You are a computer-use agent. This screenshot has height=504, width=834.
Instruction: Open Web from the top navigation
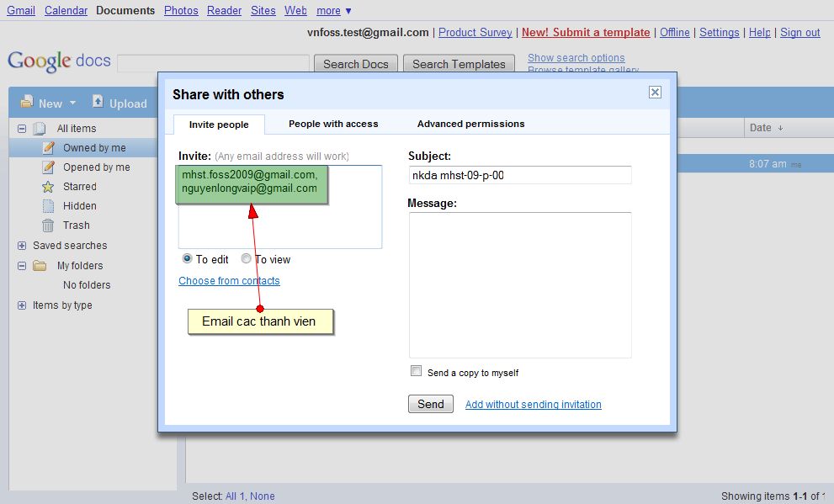point(295,11)
